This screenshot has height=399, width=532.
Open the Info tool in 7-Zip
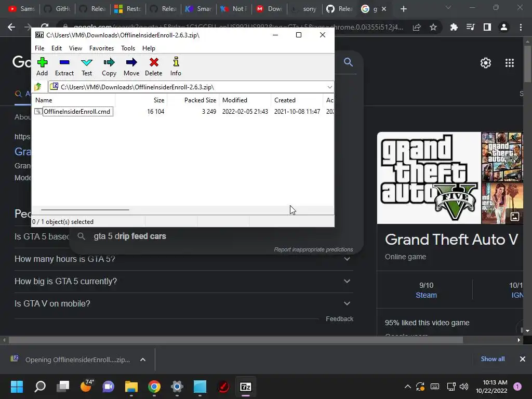tap(176, 67)
